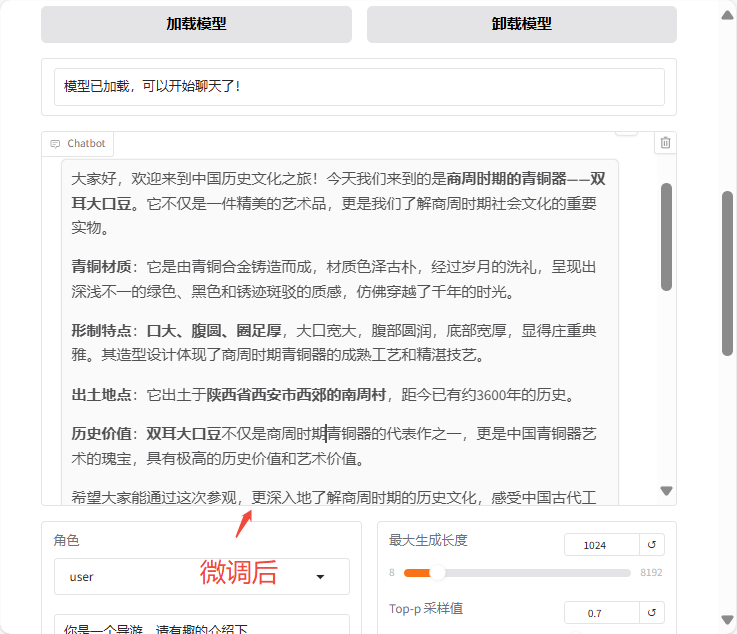Click the 最大生成长度 number field 1024

click(602, 545)
